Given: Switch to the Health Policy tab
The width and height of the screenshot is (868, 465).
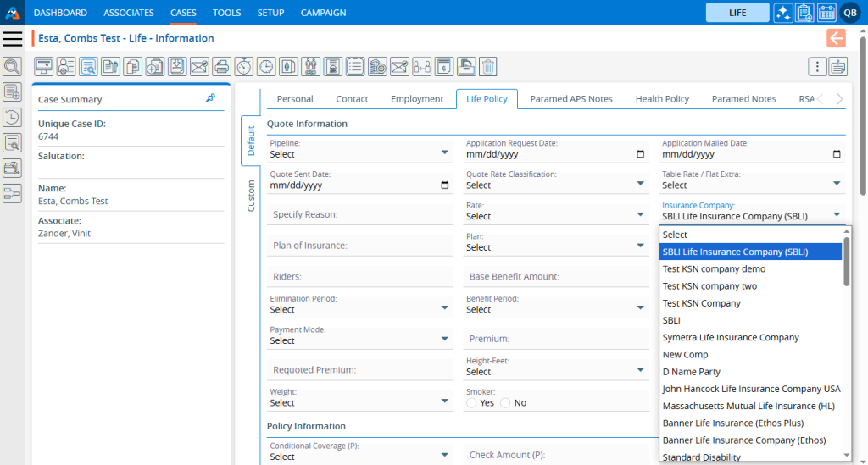Looking at the screenshot, I should 662,99.
